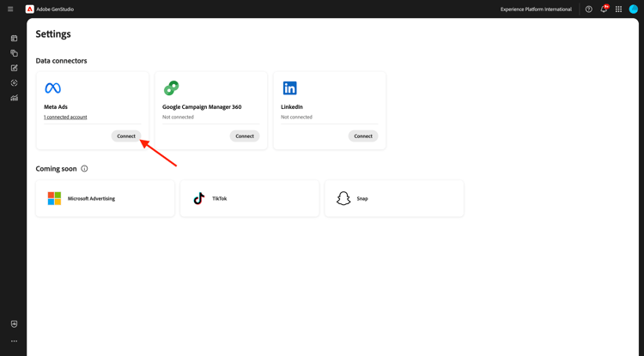Image resolution: width=644 pixels, height=356 pixels.
Task: Click the Adobe GenStudio logo
Action: [29, 9]
